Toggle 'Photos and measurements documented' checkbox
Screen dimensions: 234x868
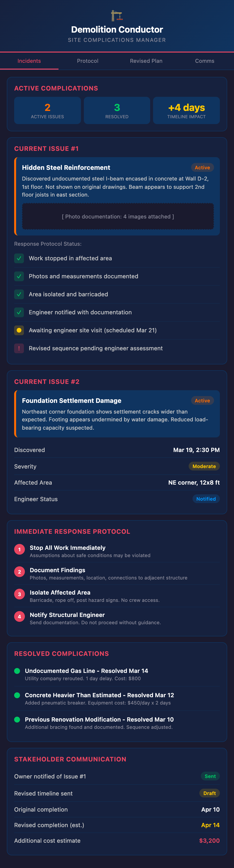pos(19,276)
